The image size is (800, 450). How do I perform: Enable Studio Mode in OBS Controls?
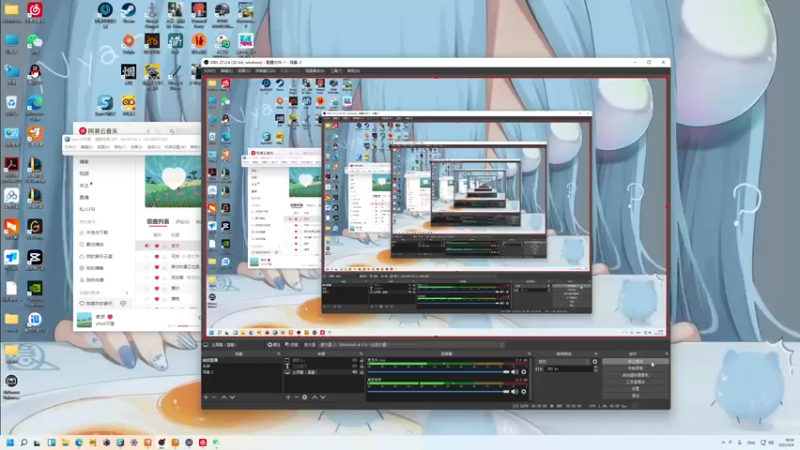pyautogui.click(x=635, y=382)
